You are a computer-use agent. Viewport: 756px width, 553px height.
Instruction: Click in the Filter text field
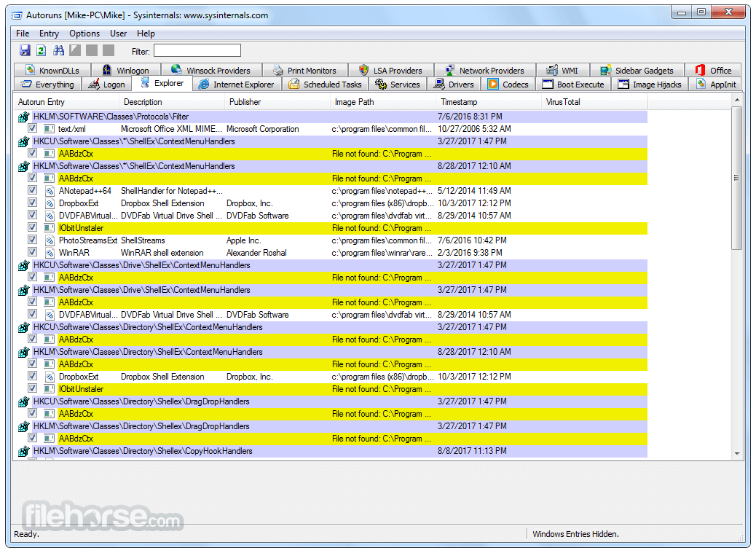point(197,50)
